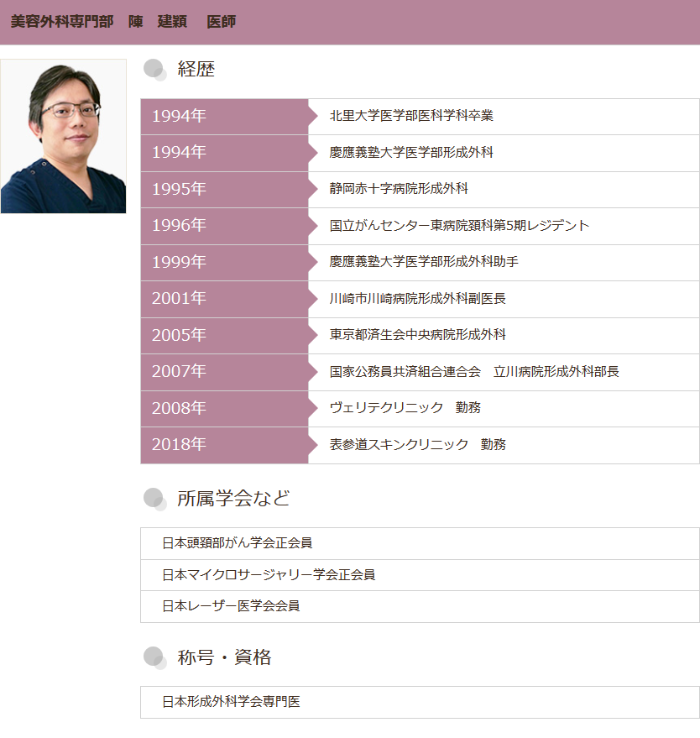
Task: Click the 2005年 year label
Action: pyautogui.click(x=179, y=335)
